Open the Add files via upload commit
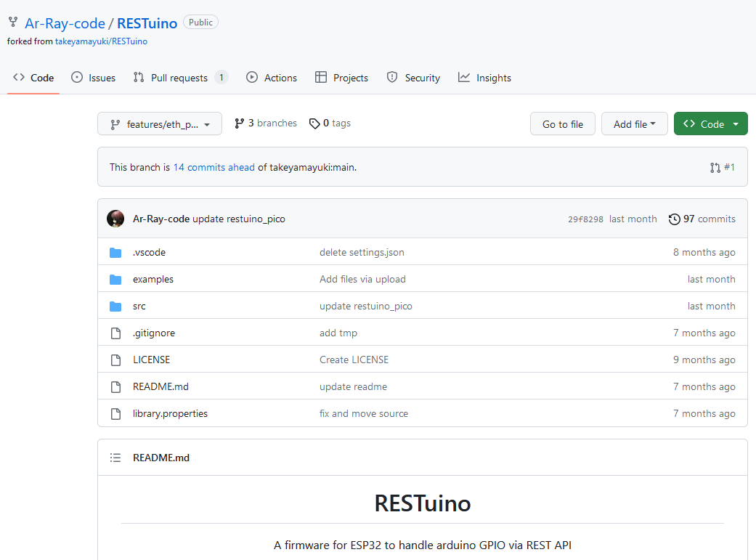The image size is (756, 560). (x=362, y=280)
